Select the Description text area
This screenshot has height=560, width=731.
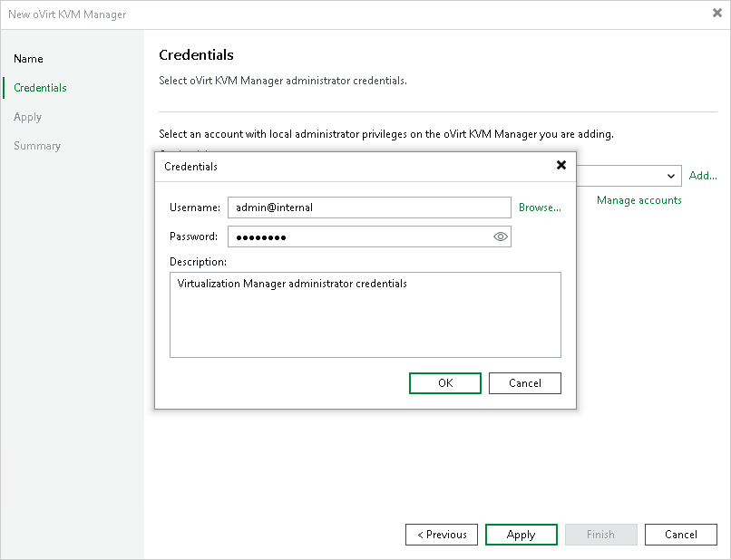365,313
